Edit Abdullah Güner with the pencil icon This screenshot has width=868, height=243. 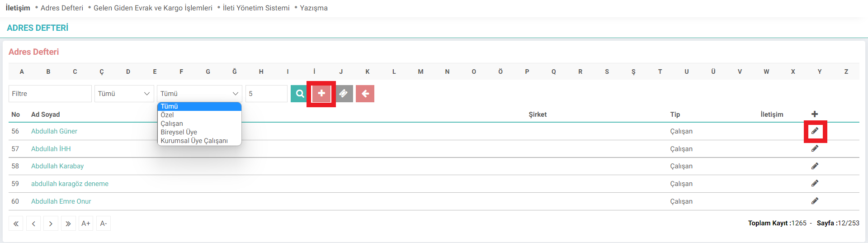(x=815, y=131)
